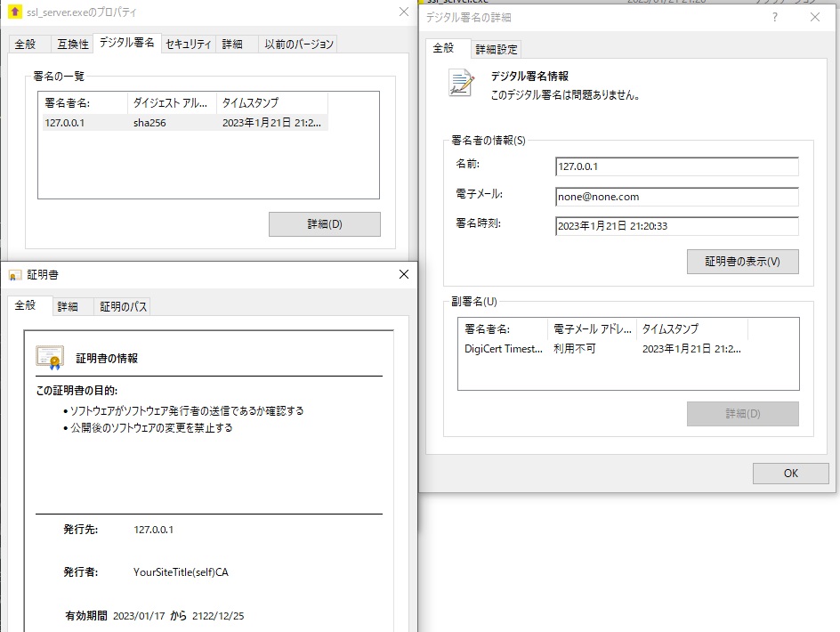Click the issuer YourSiteTitle(self)CA text
This screenshot has width=840, height=632.
(x=181, y=572)
